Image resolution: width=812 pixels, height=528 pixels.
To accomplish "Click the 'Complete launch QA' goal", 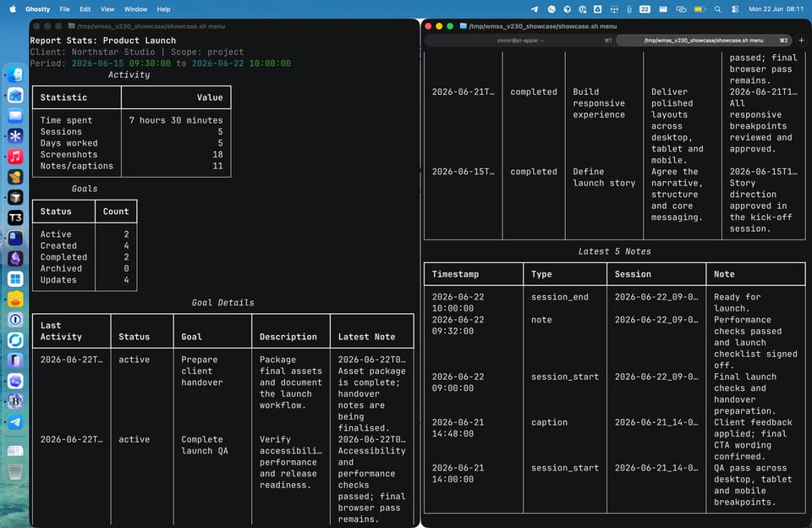I will pyautogui.click(x=205, y=445).
